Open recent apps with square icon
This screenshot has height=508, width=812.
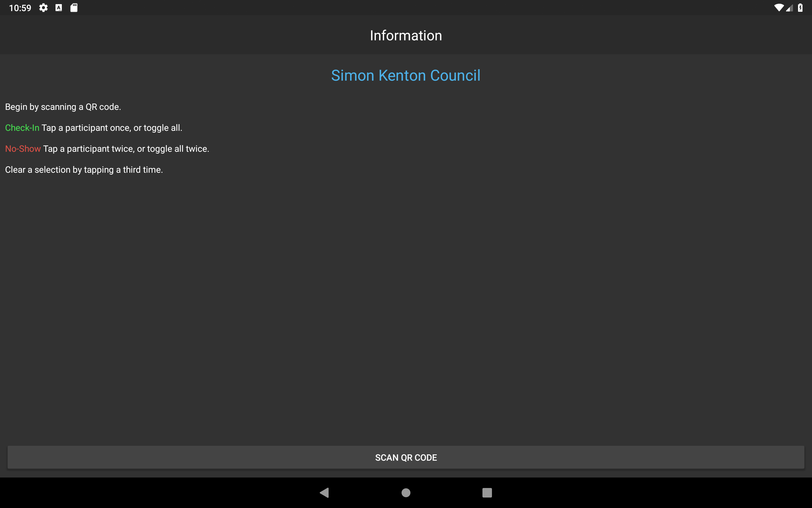[487, 492]
